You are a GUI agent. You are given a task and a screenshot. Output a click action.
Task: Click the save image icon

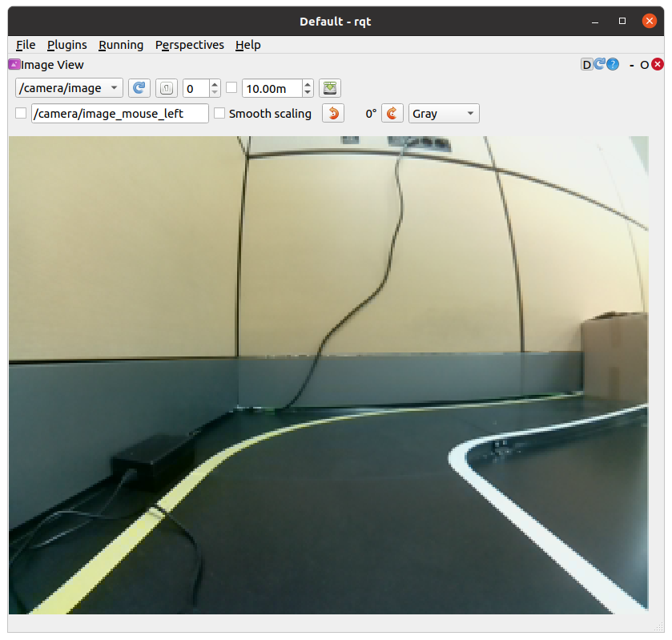[329, 88]
